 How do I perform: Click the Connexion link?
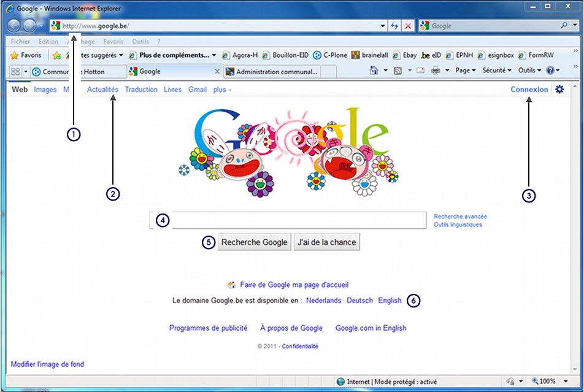click(529, 90)
